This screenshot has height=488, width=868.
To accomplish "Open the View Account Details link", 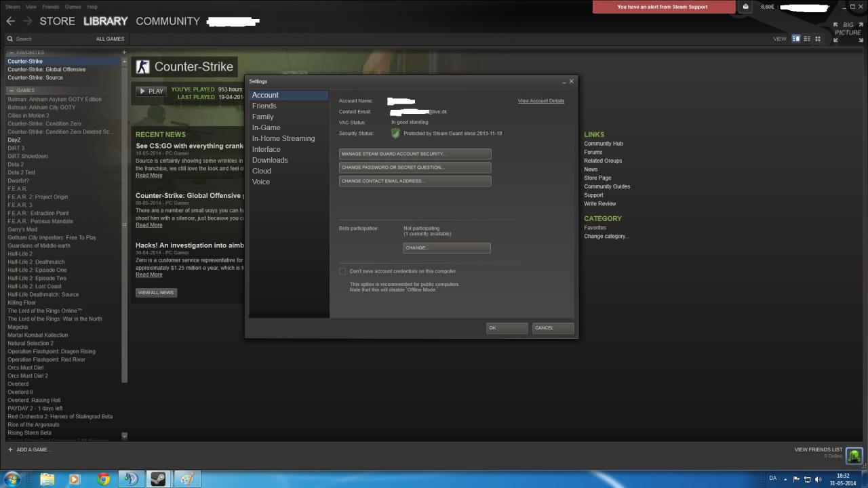I will click(540, 101).
